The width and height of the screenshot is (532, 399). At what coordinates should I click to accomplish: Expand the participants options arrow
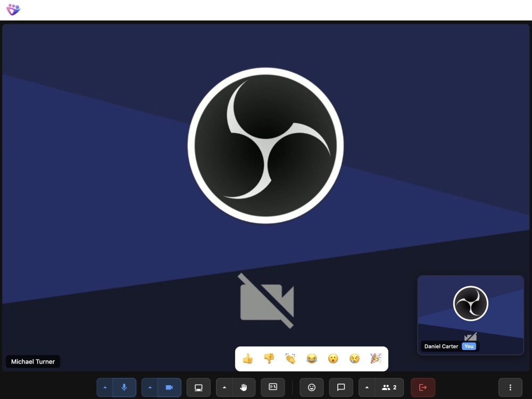[x=367, y=387]
